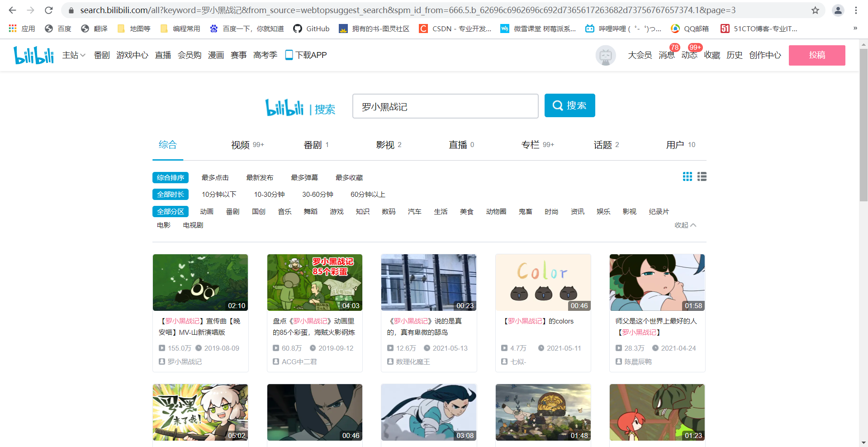868x447 pixels.
Task: Open 大会员 in header
Action: click(x=640, y=55)
